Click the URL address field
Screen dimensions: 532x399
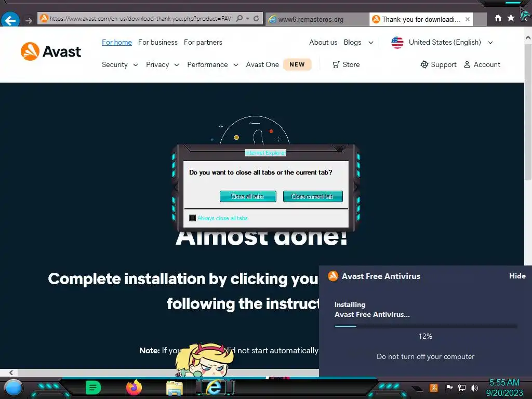[141, 19]
